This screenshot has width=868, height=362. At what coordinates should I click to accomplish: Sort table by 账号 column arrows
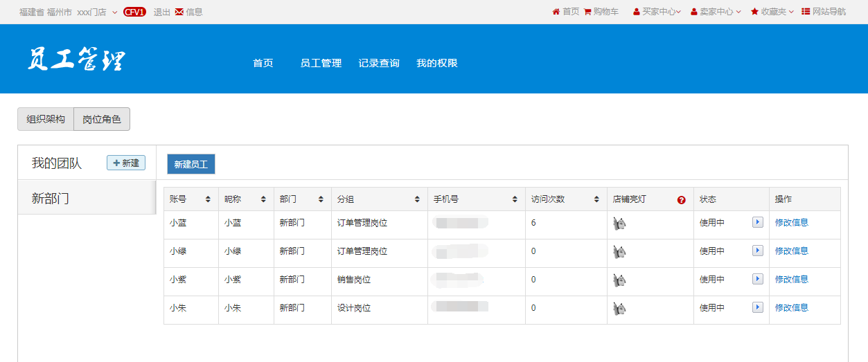click(x=208, y=199)
